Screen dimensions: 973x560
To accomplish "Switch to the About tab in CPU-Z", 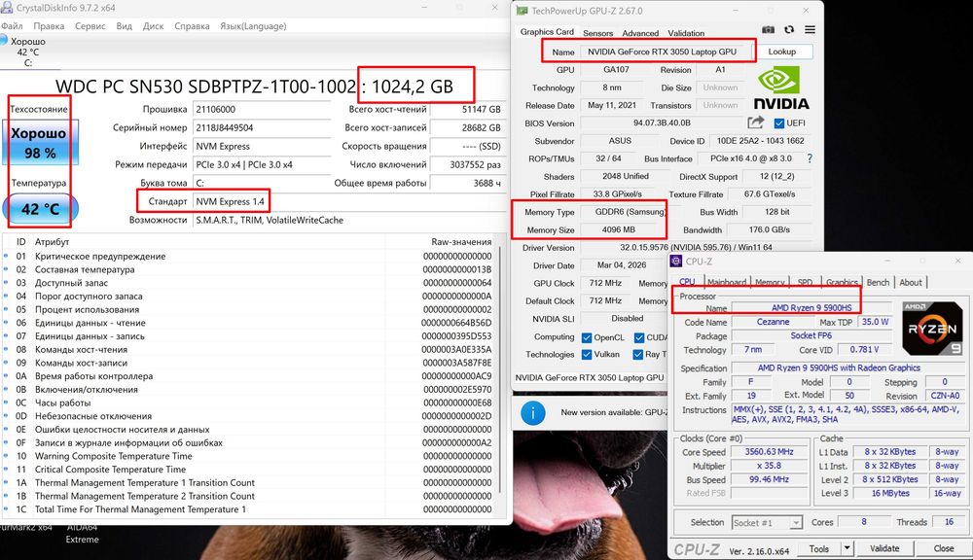I will 911,282.
